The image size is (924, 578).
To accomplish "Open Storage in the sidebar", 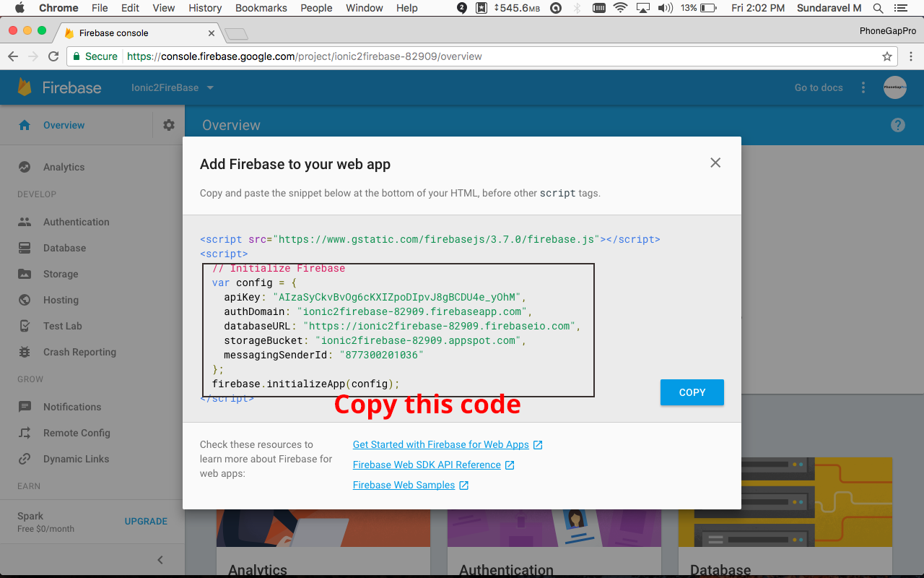I will (x=61, y=274).
